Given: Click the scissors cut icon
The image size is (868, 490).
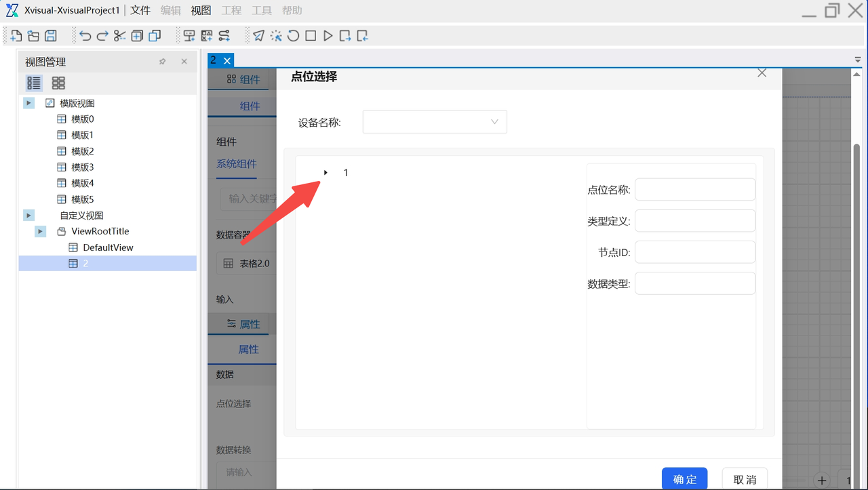Looking at the screenshot, I should pos(120,36).
